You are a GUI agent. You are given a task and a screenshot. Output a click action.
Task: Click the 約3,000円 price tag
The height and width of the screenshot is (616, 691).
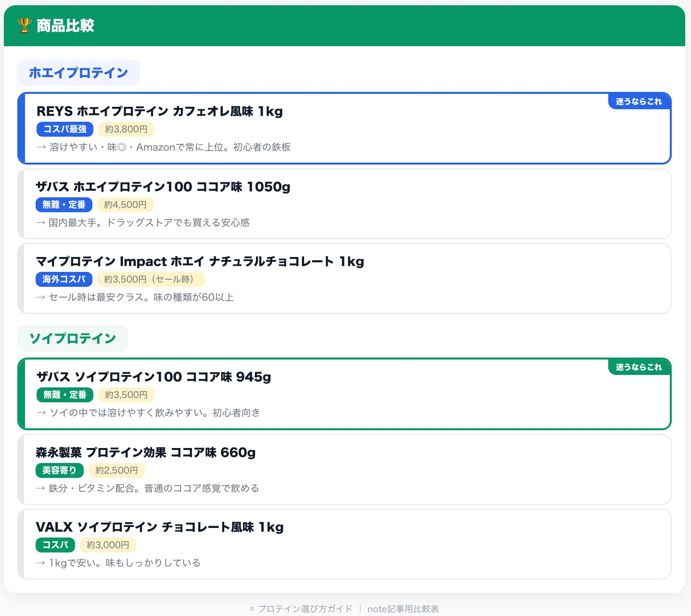tap(108, 545)
